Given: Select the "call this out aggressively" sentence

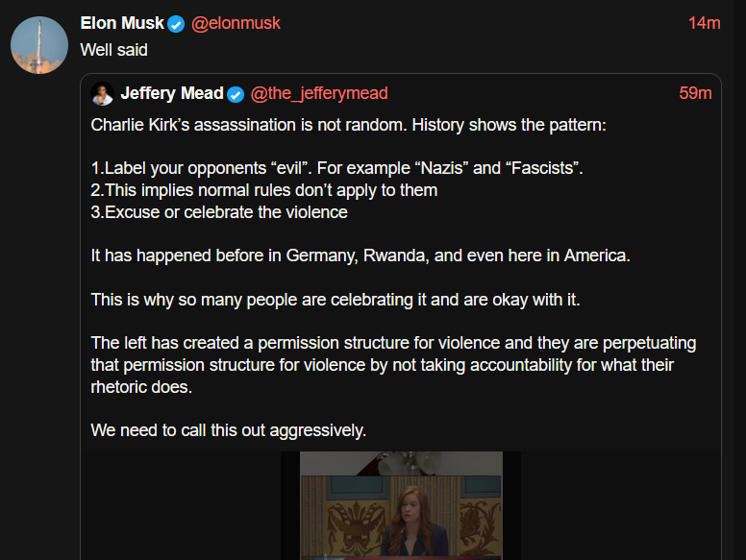Looking at the screenshot, I should tap(229, 430).
